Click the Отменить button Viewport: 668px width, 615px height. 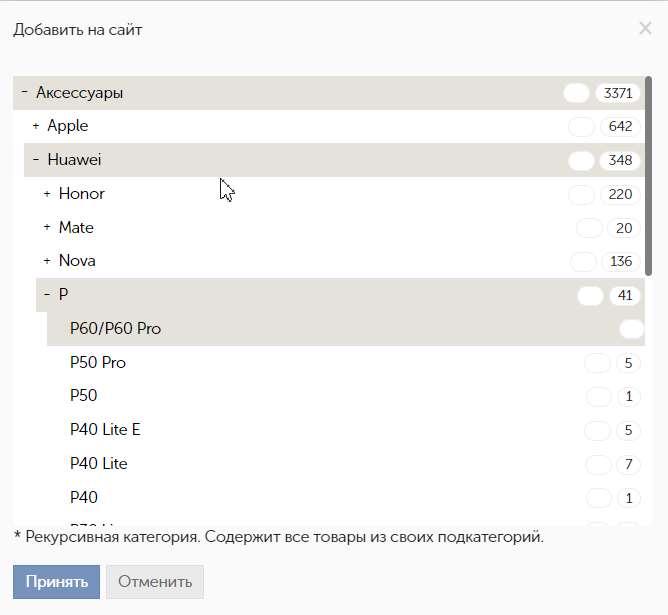[x=155, y=582]
